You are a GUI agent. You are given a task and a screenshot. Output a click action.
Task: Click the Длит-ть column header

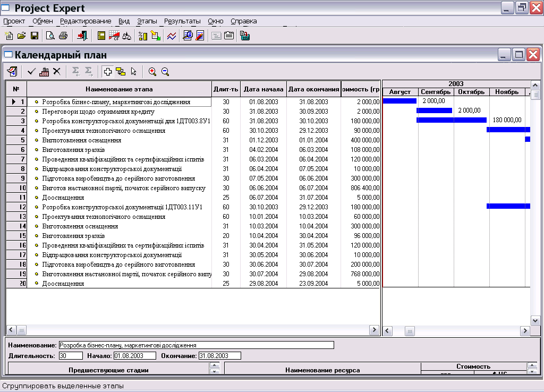pyautogui.click(x=226, y=89)
